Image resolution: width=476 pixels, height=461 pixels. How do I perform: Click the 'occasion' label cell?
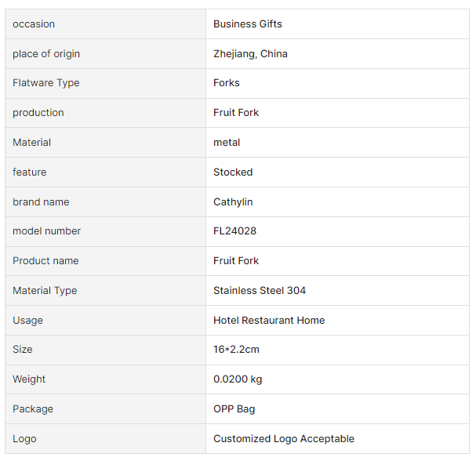coord(34,24)
